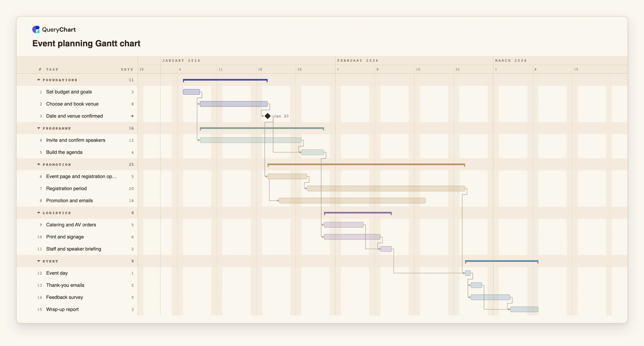The height and width of the screenshot is (346, 644).
Task: Click the PROMOTION group label
Action: [57, 164]
